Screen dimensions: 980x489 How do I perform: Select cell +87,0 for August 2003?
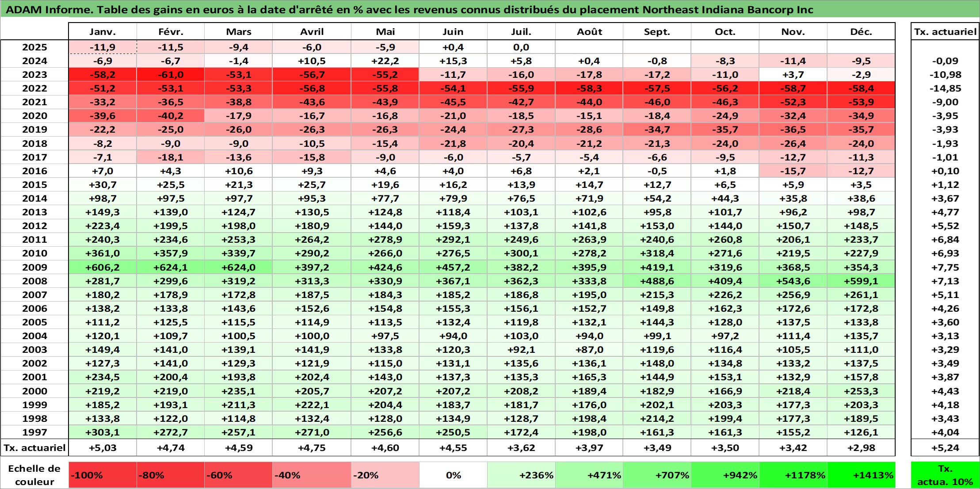(589, 350)
